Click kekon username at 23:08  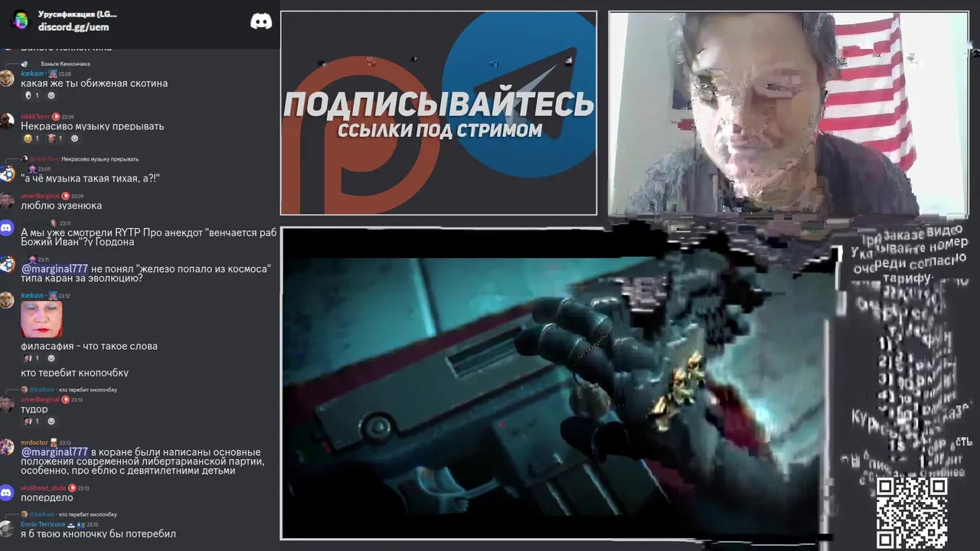pos(32,73)
